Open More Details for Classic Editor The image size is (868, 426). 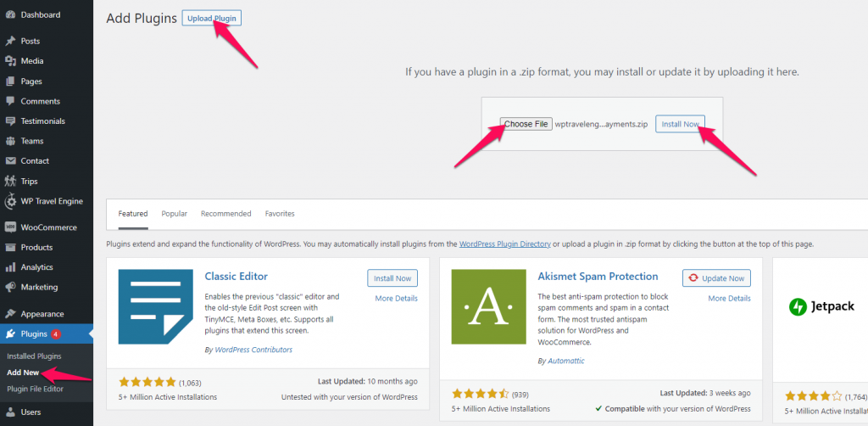coord(397,299)
